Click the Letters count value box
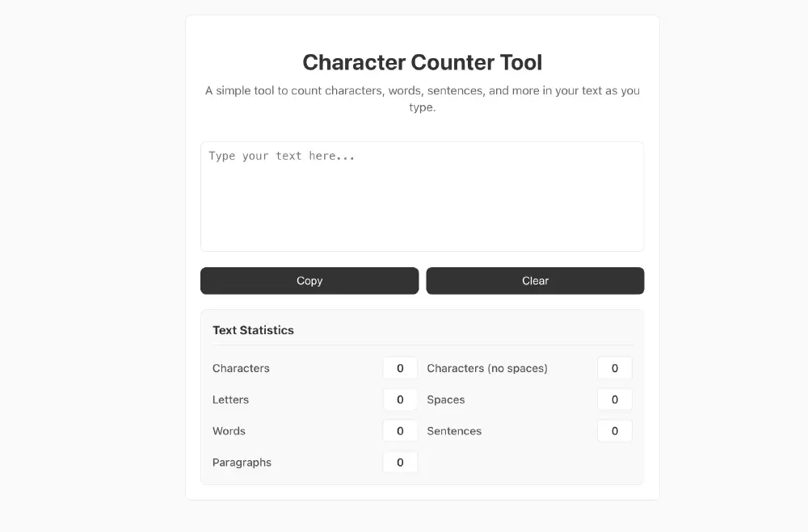The image size is (808, 532). coord(400,400)
